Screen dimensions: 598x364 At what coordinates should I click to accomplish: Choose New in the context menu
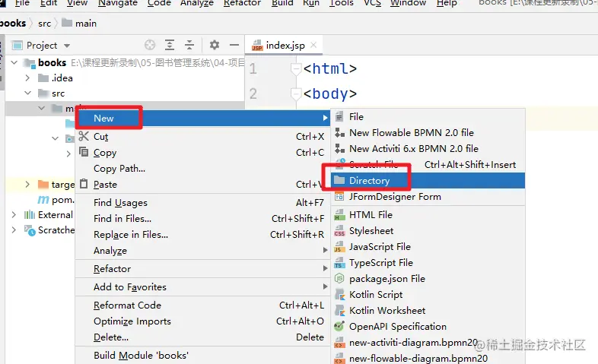point(202,118)
